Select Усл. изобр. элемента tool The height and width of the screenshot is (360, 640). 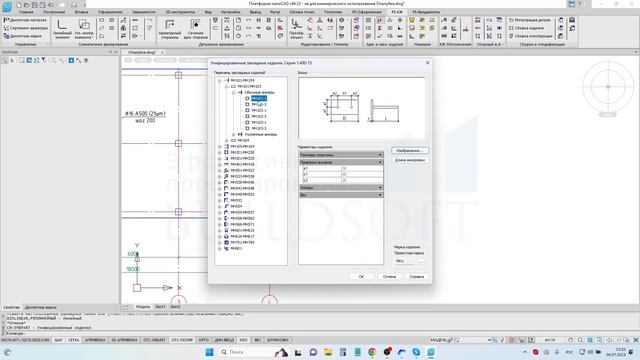tap(84, 29)
